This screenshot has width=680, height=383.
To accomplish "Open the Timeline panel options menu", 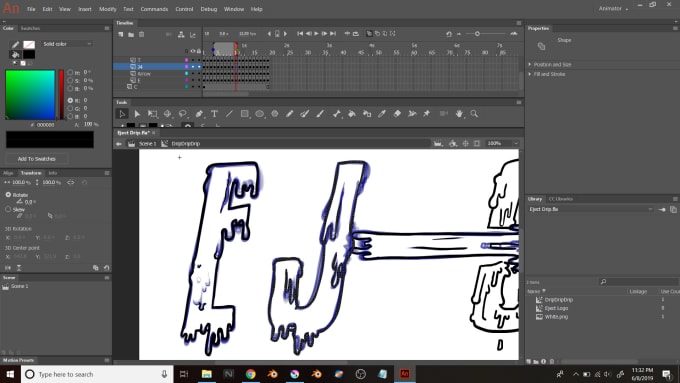I will coord(519,23).
